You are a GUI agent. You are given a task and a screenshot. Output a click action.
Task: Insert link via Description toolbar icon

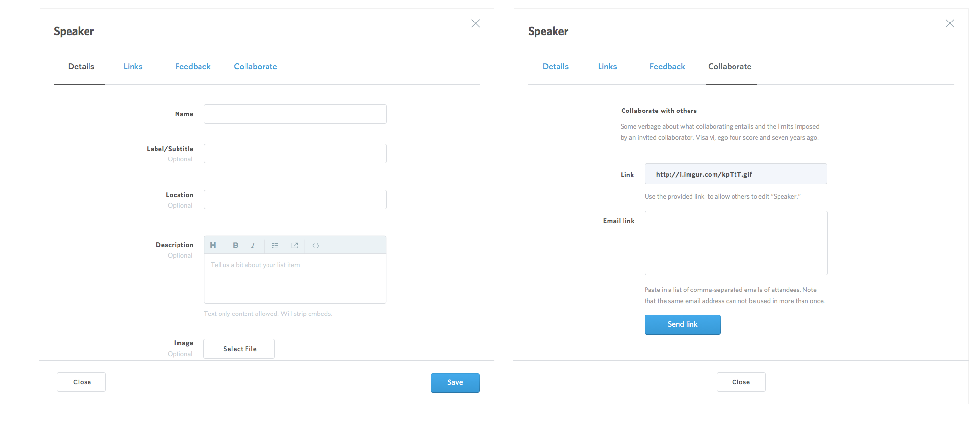point(295,245)
